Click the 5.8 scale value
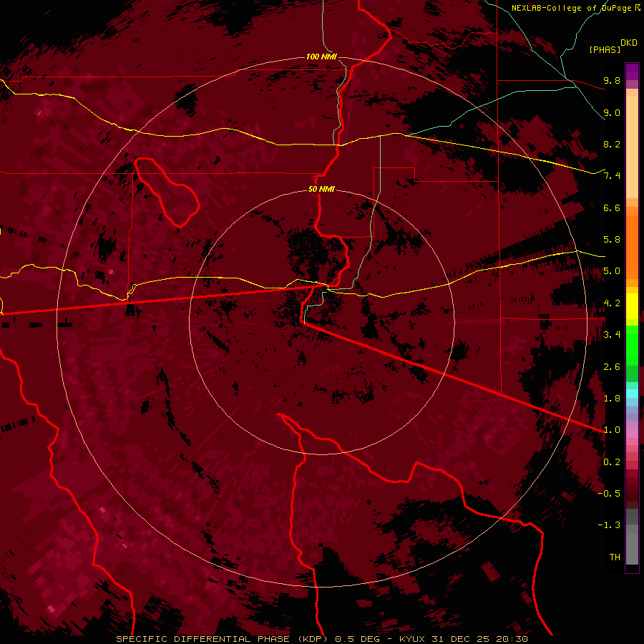 612,240
